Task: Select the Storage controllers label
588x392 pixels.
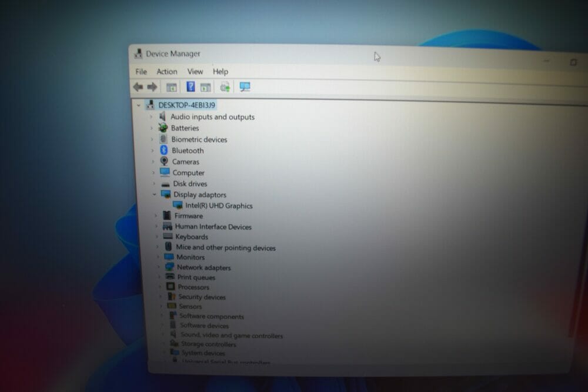Action: point(209,344)
